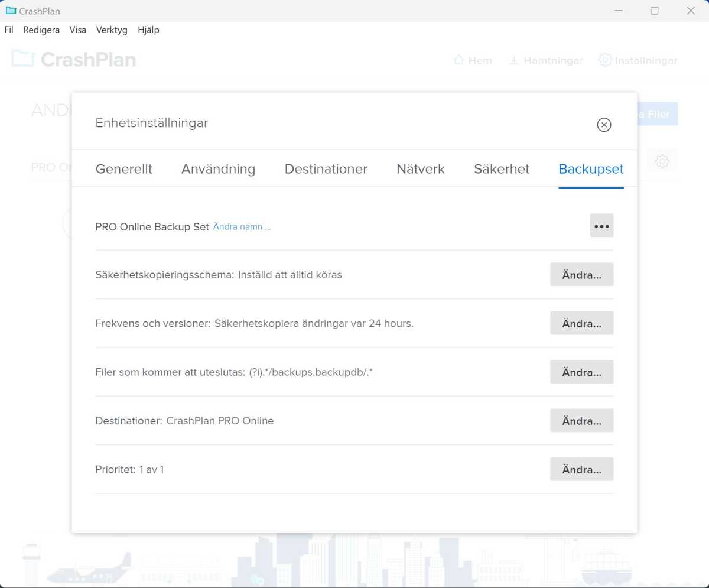Image resolution: width=709 pixels, height=588 pixels.
Task: Click Ändra for Frekvens och versioner
Action: (582, 323)
